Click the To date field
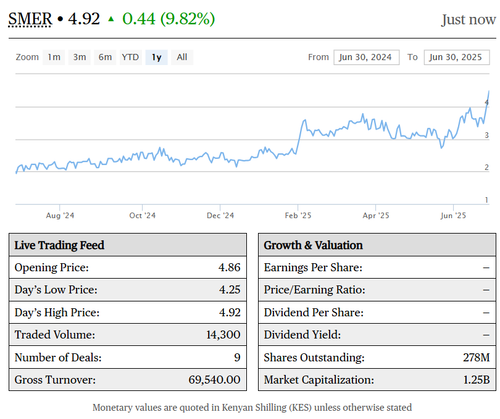The image size is (500, 419). (457, 57)
